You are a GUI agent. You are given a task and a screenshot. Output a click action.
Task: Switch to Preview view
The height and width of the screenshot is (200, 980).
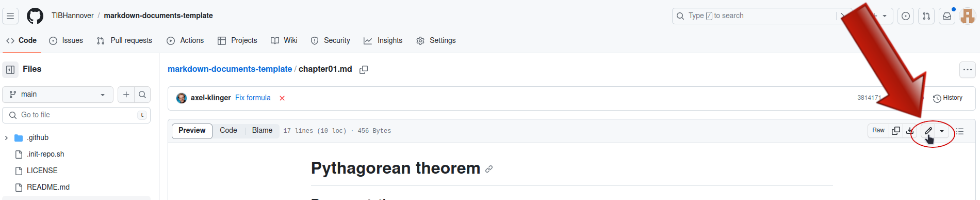192,131
